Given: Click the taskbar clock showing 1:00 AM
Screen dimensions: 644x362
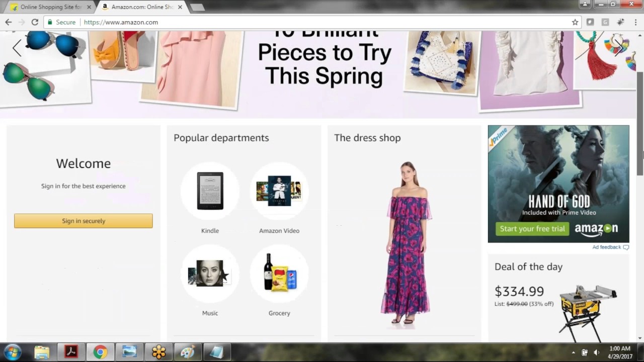Looking at the screenshot, I should (x=620, y=352).
